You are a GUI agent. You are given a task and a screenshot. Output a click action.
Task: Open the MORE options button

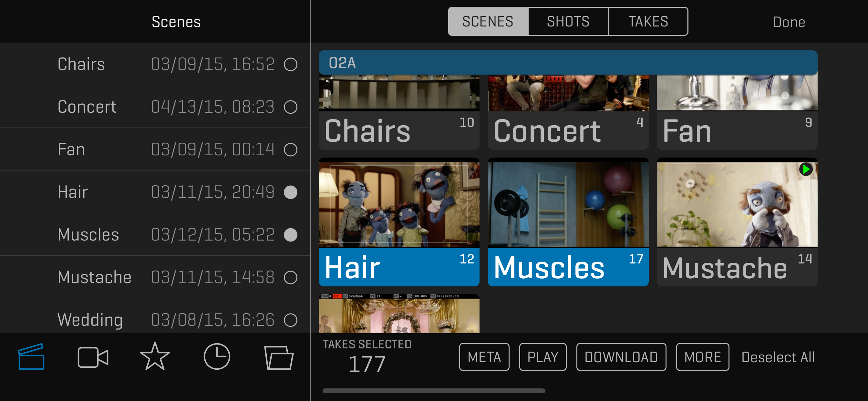703,357
